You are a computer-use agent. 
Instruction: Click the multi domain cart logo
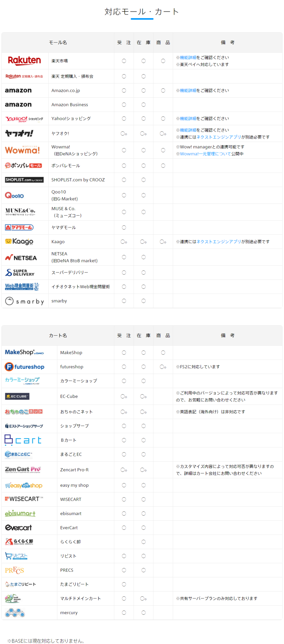[13, 598]
